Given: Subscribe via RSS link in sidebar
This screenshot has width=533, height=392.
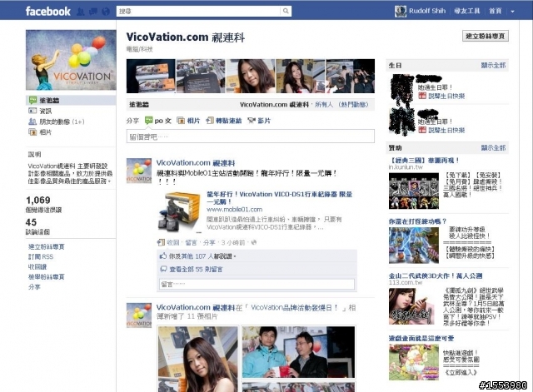Looking at the screenshot, I should click(41, 256).
